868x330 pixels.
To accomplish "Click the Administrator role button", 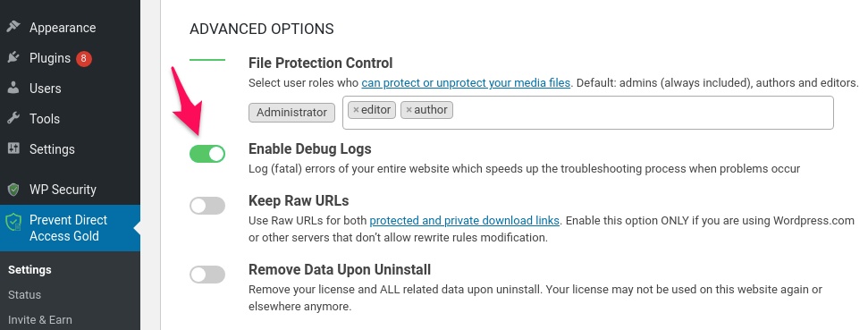I will [x=291, y=113].
